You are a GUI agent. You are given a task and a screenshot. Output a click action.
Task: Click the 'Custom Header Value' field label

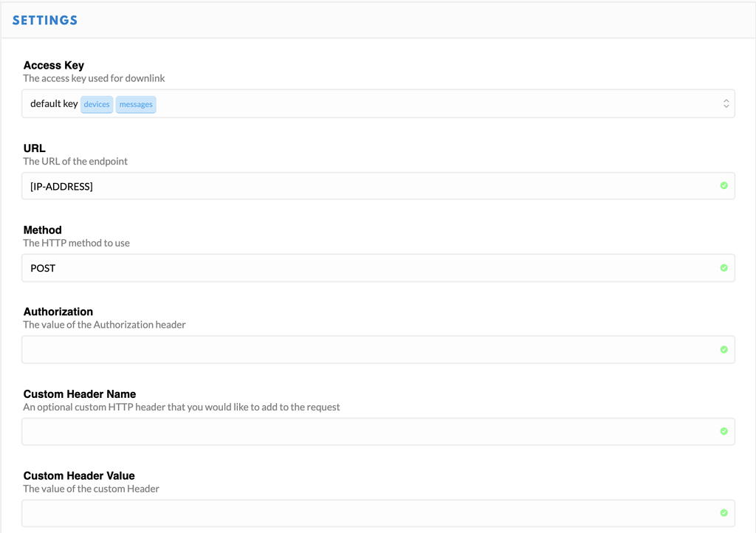(79, 475)
